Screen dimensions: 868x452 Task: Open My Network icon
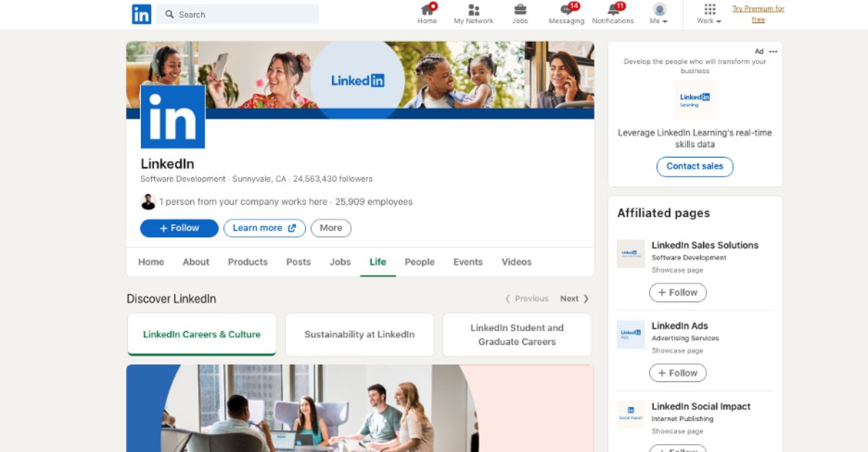[474, 14]
